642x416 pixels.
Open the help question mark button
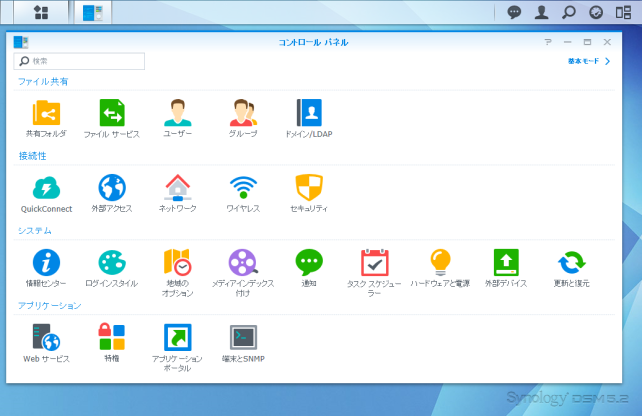pyautogui.click(x=548, y=42)
